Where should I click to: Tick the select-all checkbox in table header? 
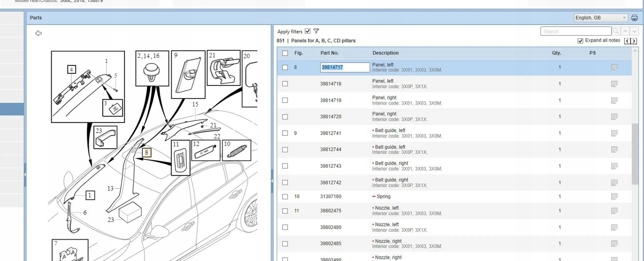tap(285, 53)
